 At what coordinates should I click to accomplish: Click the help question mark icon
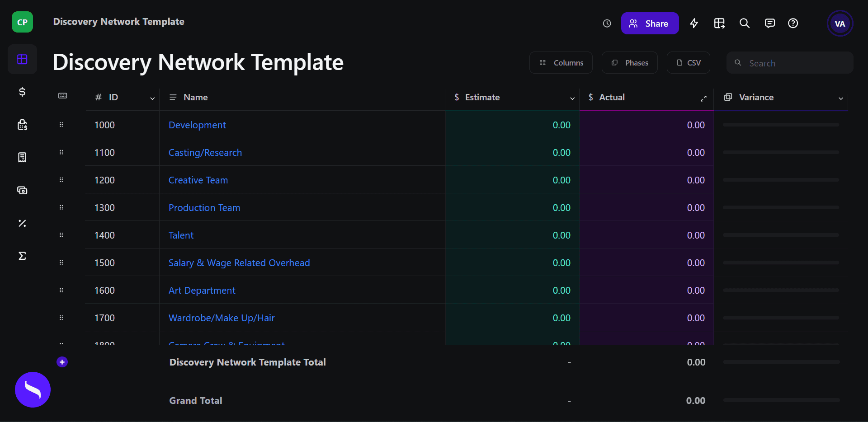click(793, 23)
